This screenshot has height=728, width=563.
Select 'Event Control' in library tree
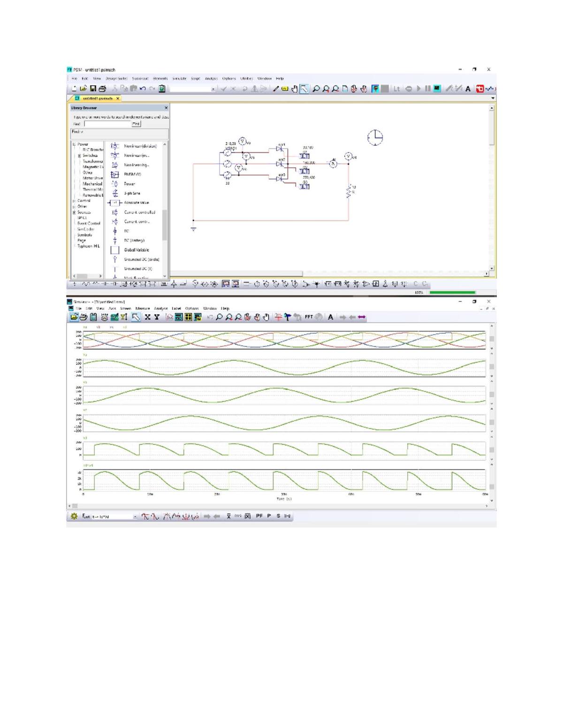pyautogui.click(x=89, y=224)
